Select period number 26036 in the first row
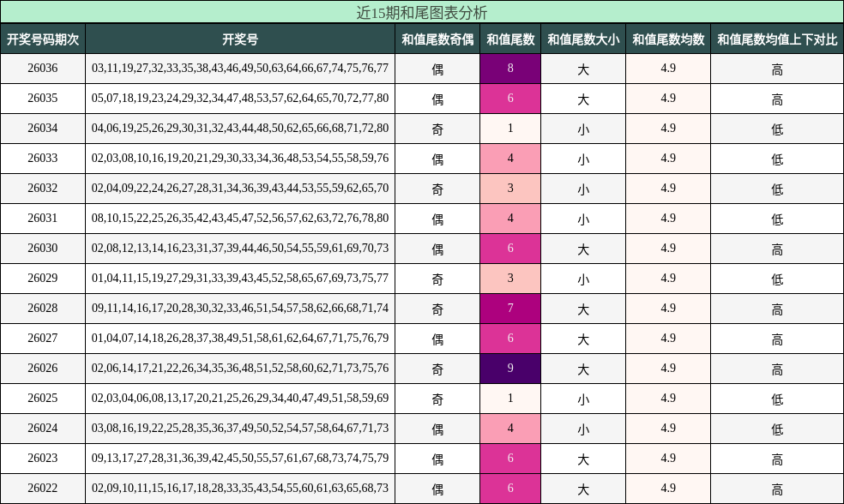Image resolution: width=844 pixels, height=504 pixels. point(43,67)
